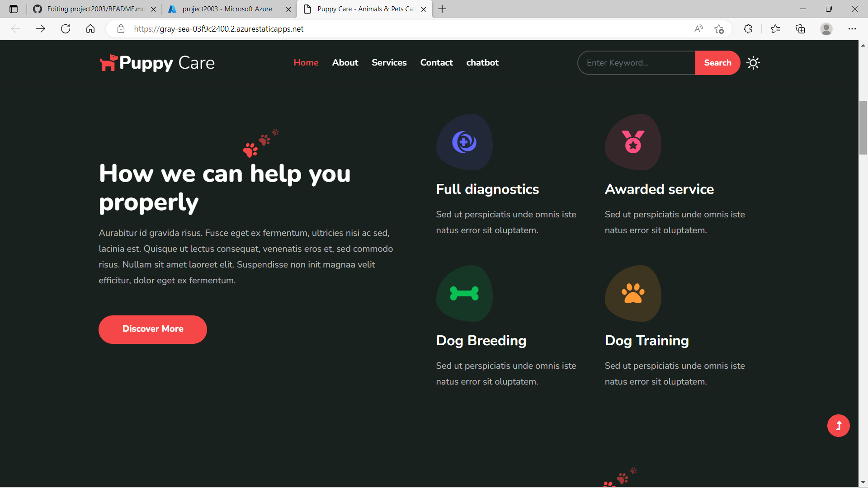
Task: Open the Services navigation menu item
Action: click(x=389, y=63)
